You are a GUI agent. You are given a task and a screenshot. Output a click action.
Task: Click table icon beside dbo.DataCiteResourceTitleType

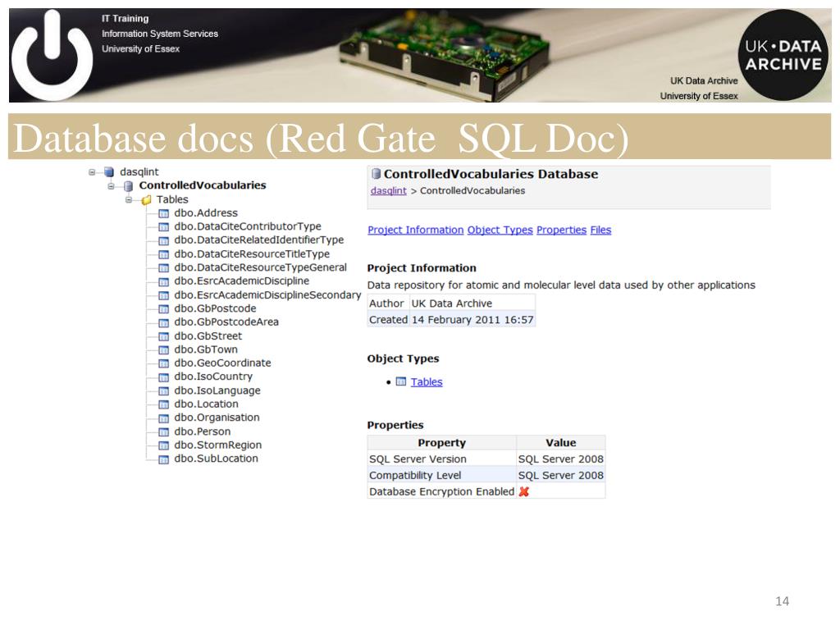click(x=164, y=254)
